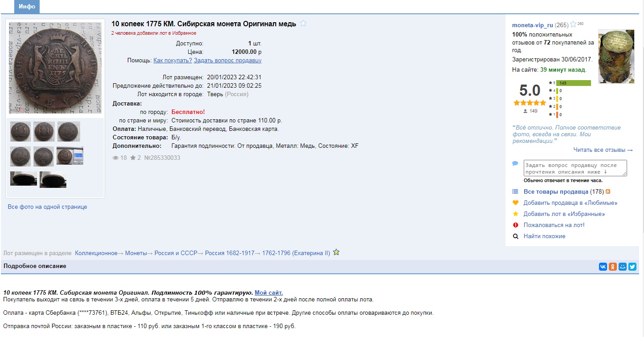Share the lot on Twitter

coord(632,267)
